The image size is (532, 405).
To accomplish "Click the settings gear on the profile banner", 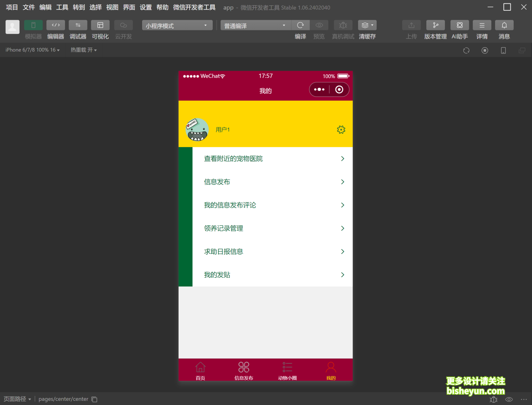I will pos(341,129).
